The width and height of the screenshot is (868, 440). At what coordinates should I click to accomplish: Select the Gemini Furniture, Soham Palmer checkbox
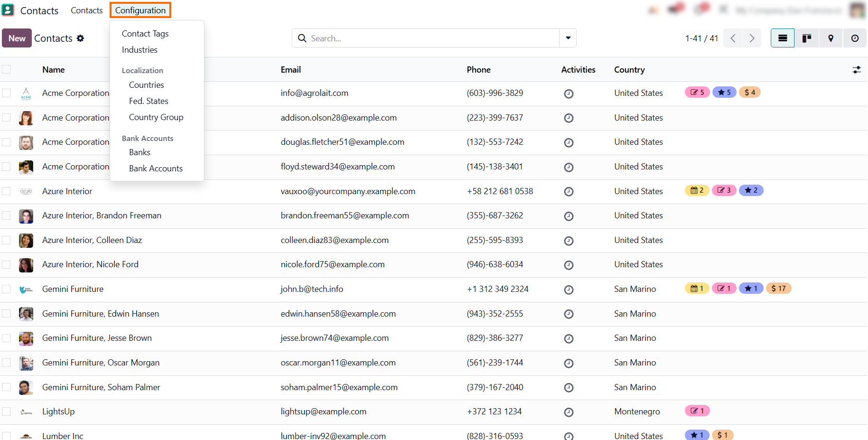6,387
